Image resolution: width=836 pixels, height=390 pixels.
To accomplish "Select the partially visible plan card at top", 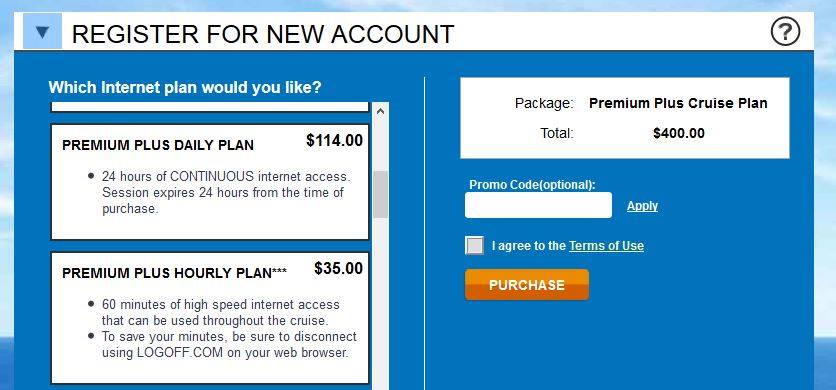I will (210, 107).
